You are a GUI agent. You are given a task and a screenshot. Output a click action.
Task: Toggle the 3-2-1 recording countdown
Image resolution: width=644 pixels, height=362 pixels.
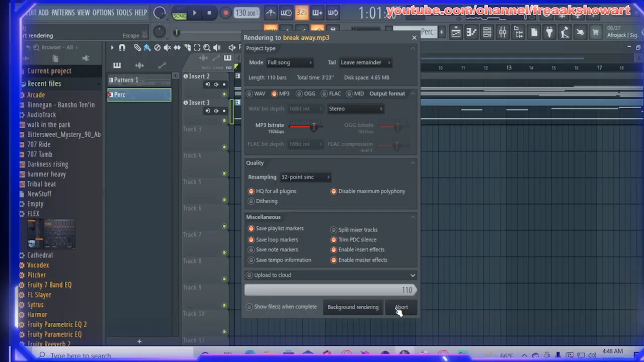302,13
